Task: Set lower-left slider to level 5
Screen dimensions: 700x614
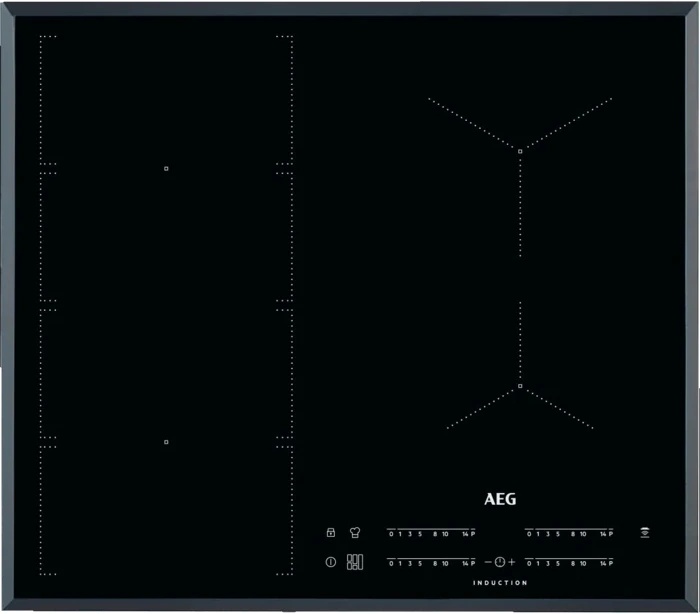Action: [420, 564]
